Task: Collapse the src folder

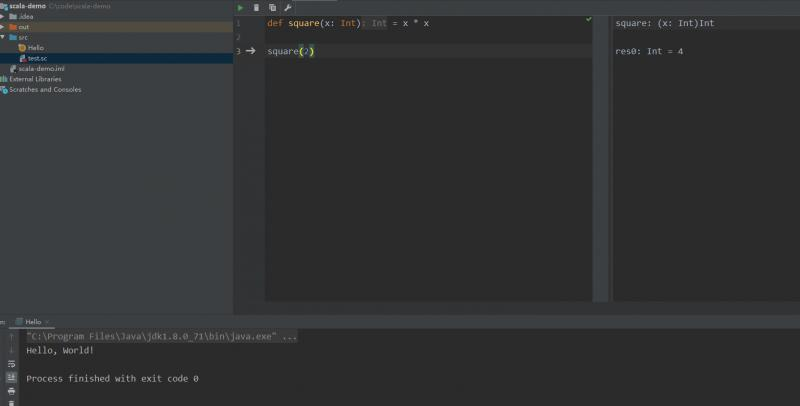Action: click(x=3, y=38)
